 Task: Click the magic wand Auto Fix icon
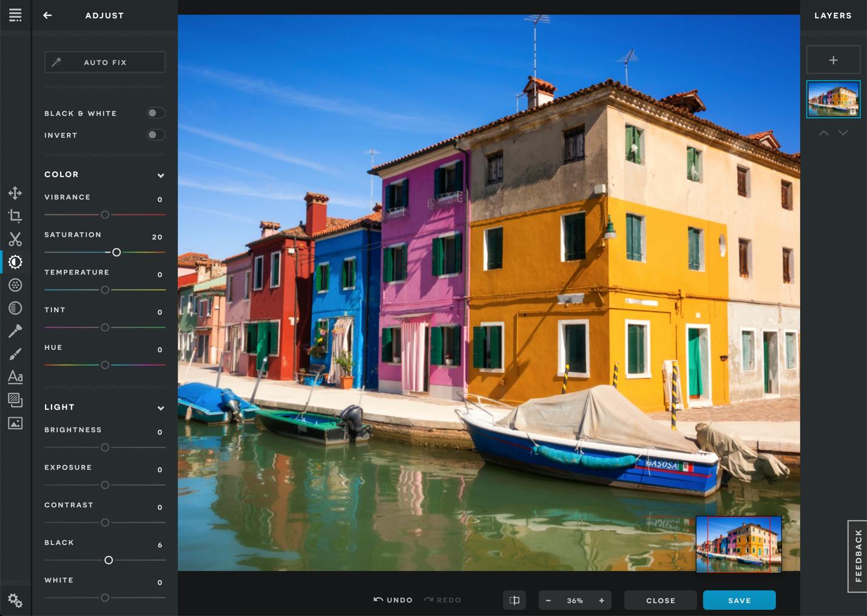point(56,62)
